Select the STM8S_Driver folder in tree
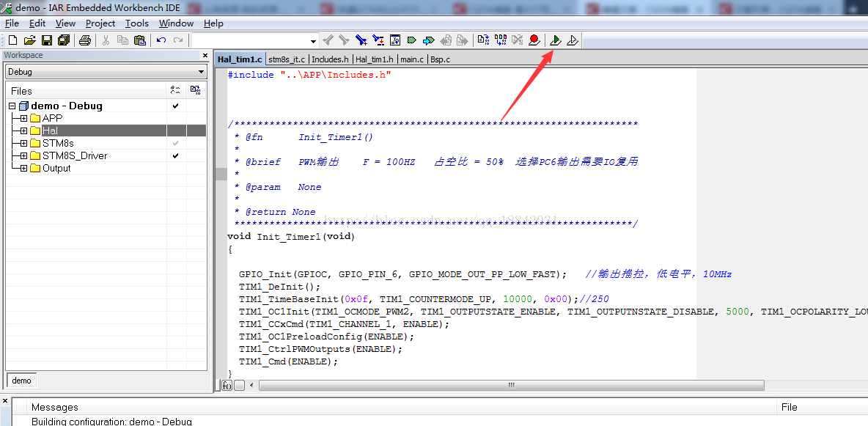This screenshot has width=868, height=426. tap(75, 155)
